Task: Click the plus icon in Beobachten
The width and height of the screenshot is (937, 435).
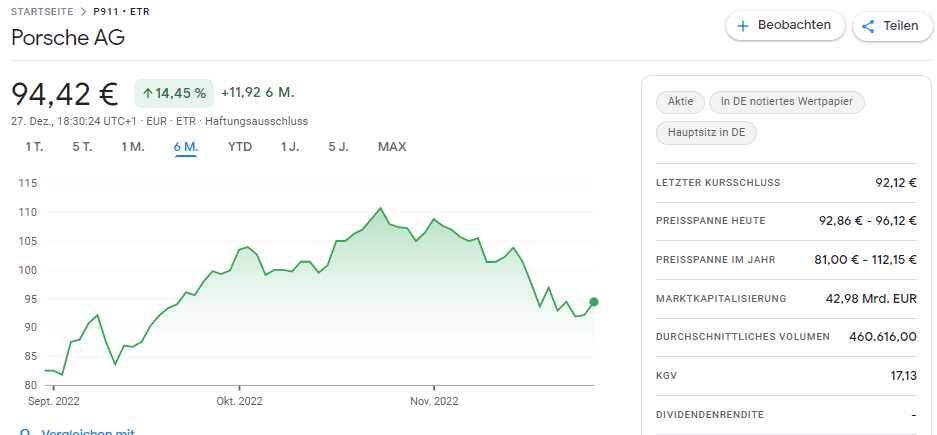Action: click(743, 26)
